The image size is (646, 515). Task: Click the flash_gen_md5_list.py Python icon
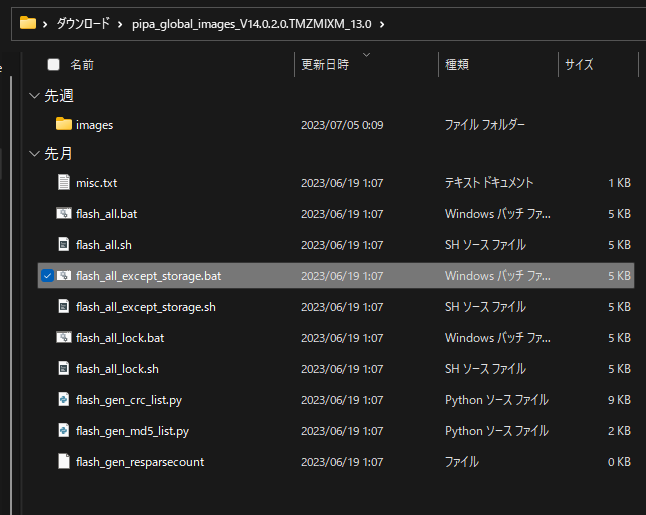pos(64,431)
